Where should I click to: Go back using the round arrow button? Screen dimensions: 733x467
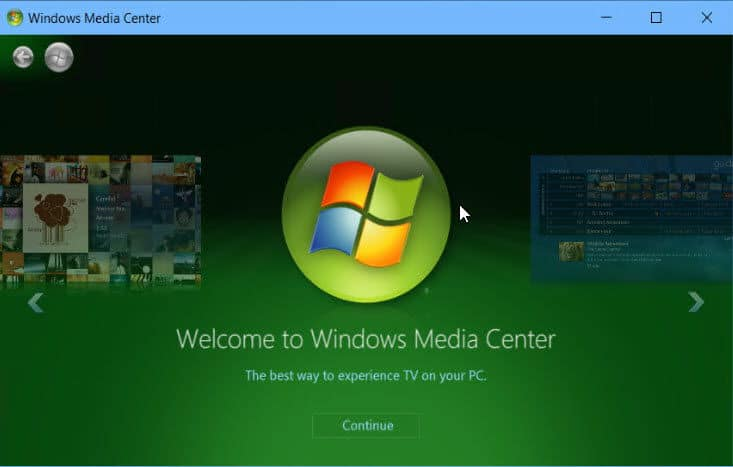click(x=23, y=57)
